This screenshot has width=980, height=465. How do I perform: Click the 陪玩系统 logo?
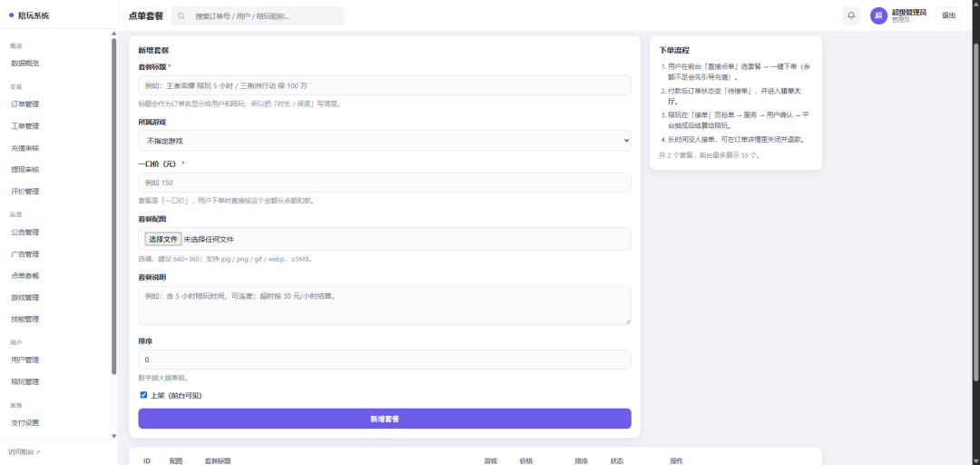pyautogui.click(x=29, y=15)
